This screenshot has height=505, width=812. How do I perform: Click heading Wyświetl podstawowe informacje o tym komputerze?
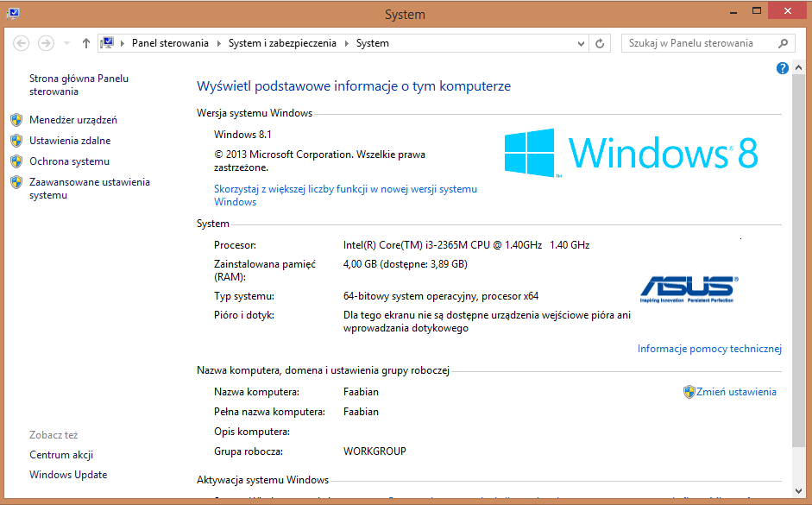coord(354,86)
